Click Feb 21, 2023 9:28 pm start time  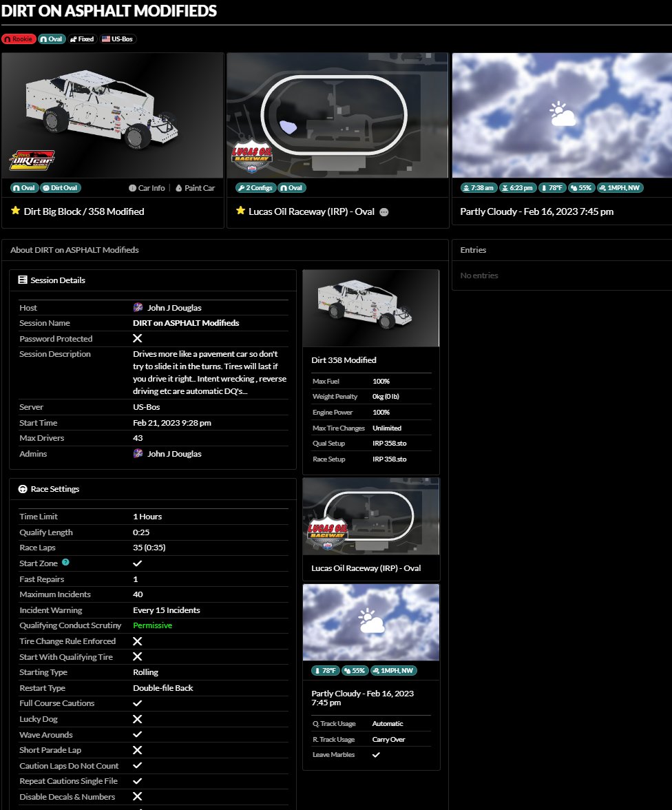(x=172, y=423)
